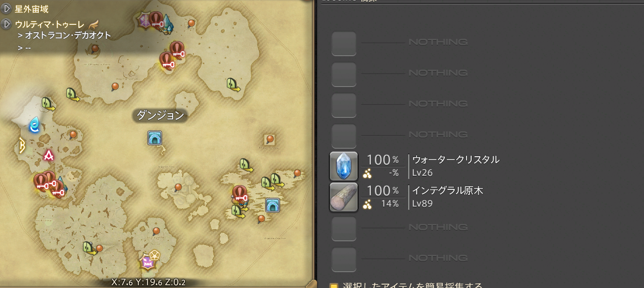The width and height of the screenshot is (644, 288).
Task: Click the purple fanged emblem at map bottom
Action: [148, 262]
